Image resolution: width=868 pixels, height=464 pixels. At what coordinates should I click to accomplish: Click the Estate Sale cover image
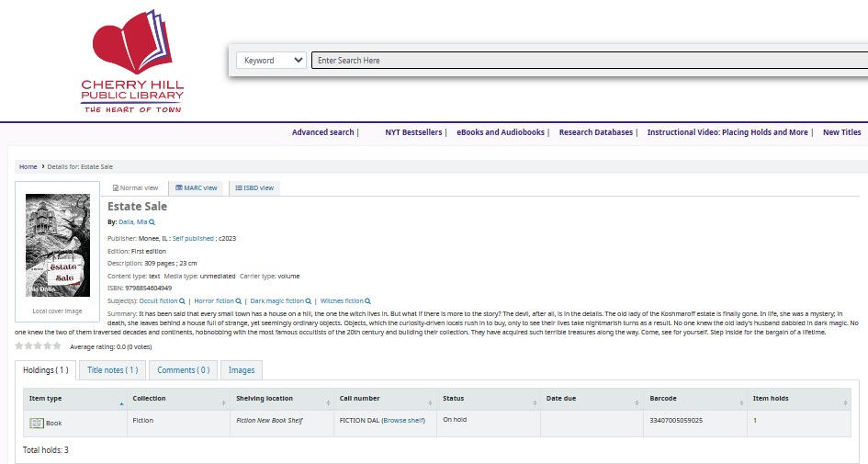pyautogui.click(x=58, y=245)
